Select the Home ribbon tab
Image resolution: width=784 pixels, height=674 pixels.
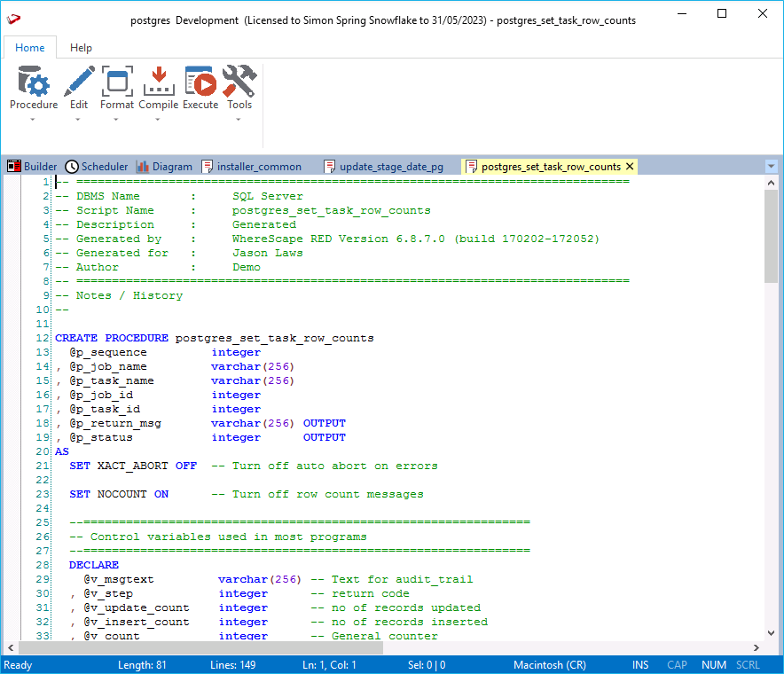coord(30,48)
